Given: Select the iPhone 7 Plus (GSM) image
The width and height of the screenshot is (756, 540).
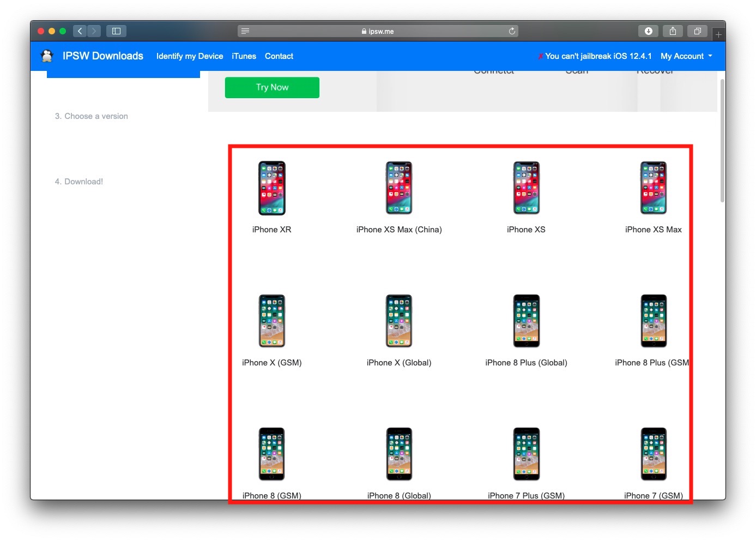Looking at the screenshot, I should click(x=527, y=454).
